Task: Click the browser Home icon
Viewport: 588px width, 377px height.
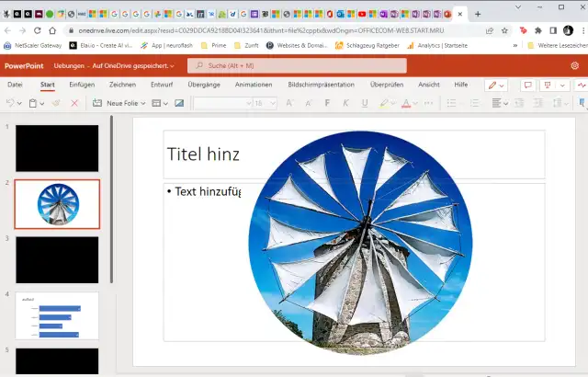Action: click(x=52, y=30)
